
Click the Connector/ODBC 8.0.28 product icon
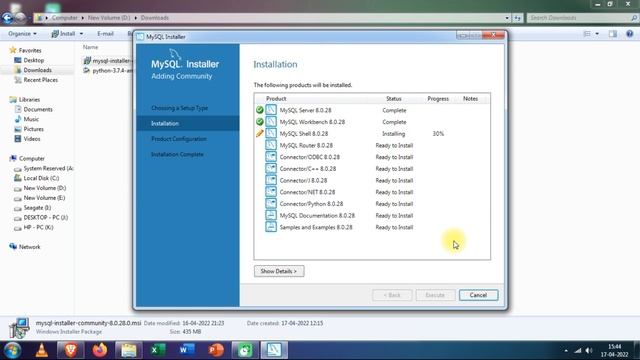pyautogui.click(x=271, y=157)
